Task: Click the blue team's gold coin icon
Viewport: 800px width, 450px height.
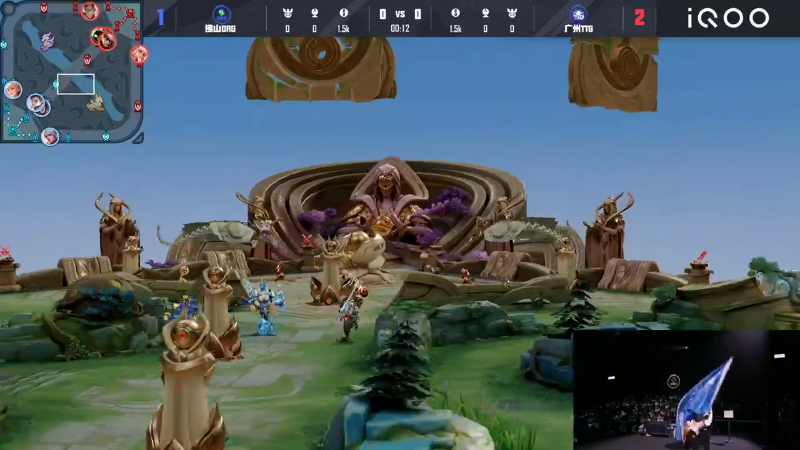Action: 344,13
